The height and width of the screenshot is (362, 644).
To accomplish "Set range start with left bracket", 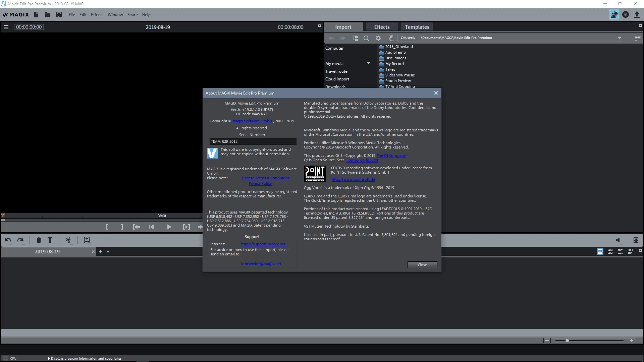I will coord(107,227).
